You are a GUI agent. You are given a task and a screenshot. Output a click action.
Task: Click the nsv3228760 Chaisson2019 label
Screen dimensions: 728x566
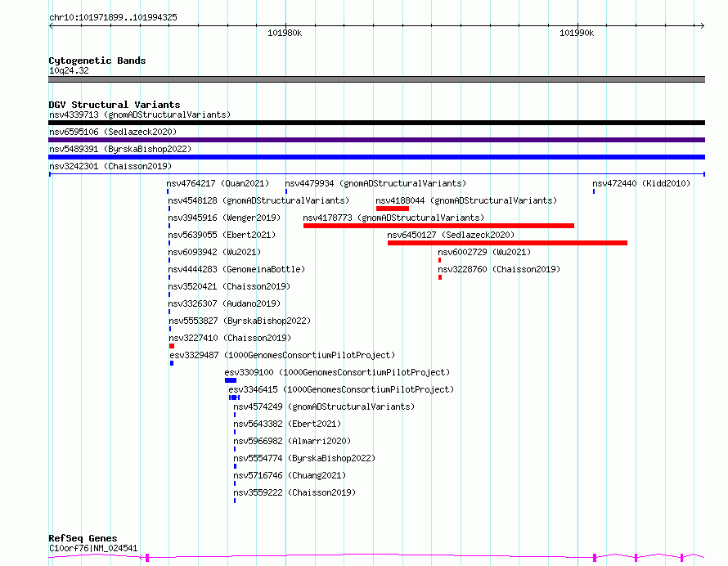[499, 269]
